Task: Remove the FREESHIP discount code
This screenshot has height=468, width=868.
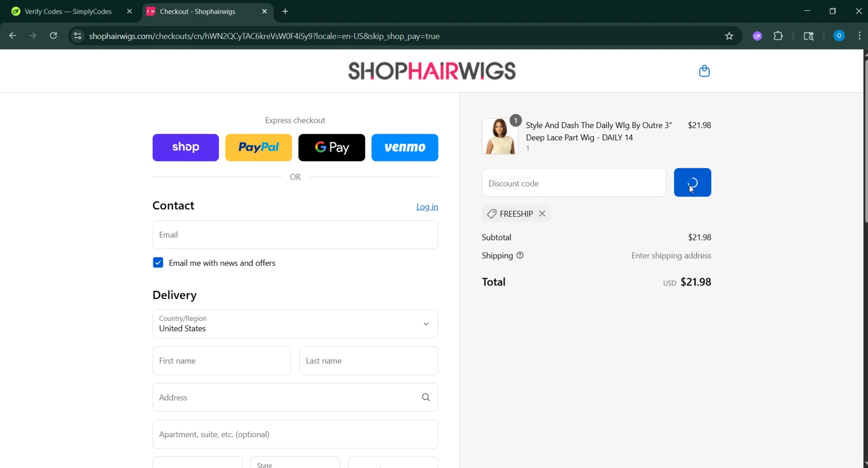Action: (542, 214)
